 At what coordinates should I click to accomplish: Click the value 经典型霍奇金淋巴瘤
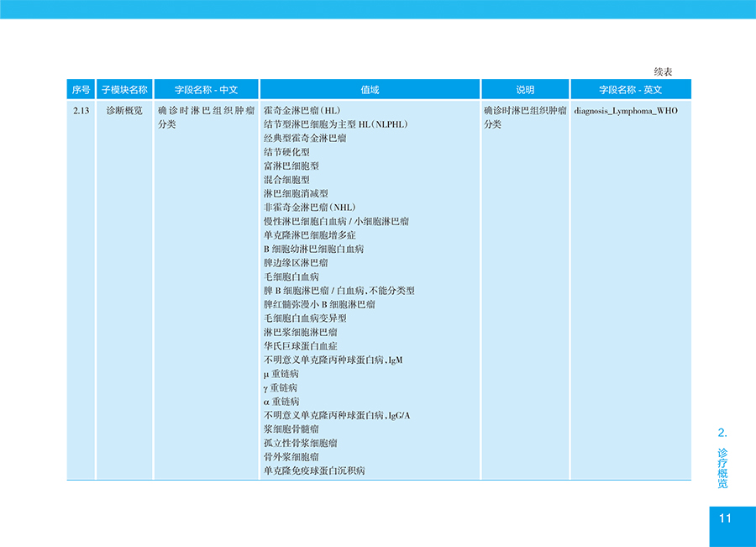[x=305, y=138]
